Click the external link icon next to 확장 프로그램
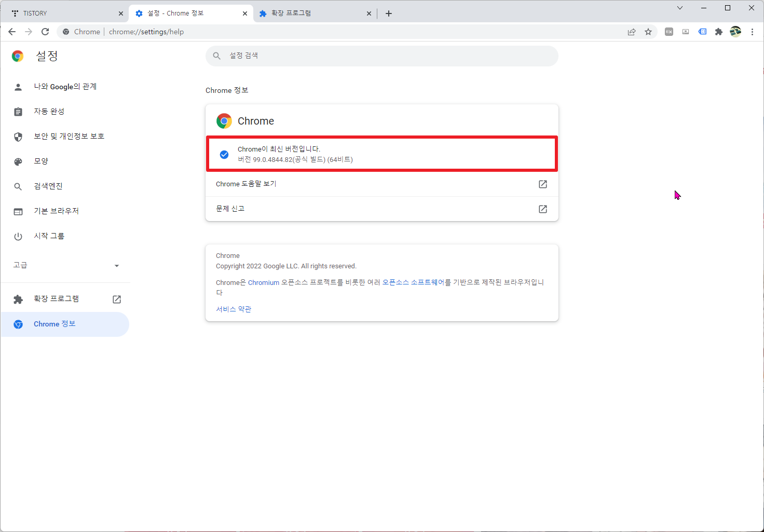The image size is (764, 532). [117, 299]
